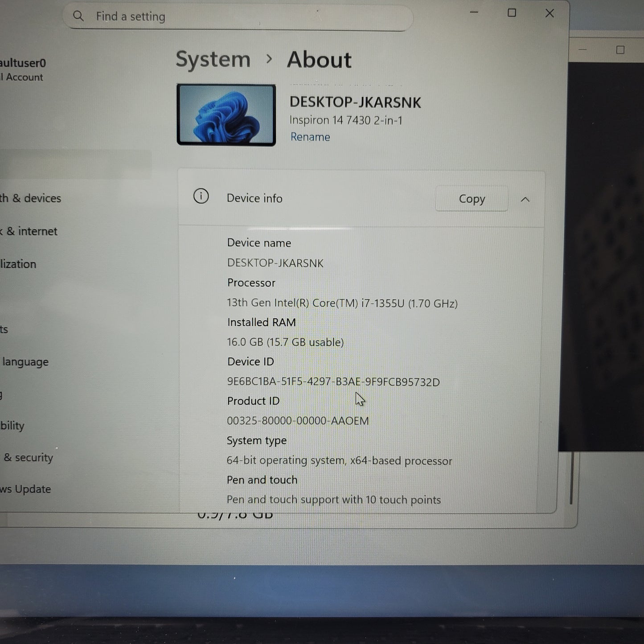644x644 pixels.
Task: Click the Windows bloom device thumbnail image
Action: click(x=226, y=114)
